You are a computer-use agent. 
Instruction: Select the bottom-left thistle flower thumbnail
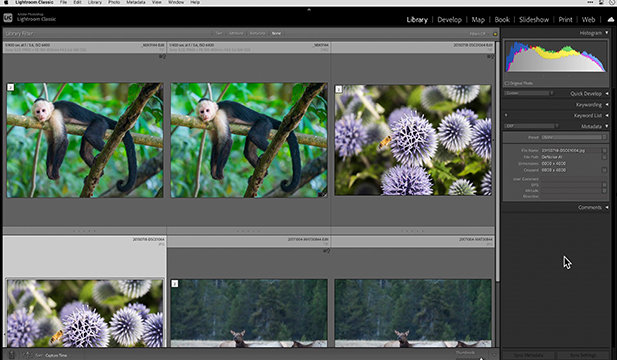click(x=85, y=313)
